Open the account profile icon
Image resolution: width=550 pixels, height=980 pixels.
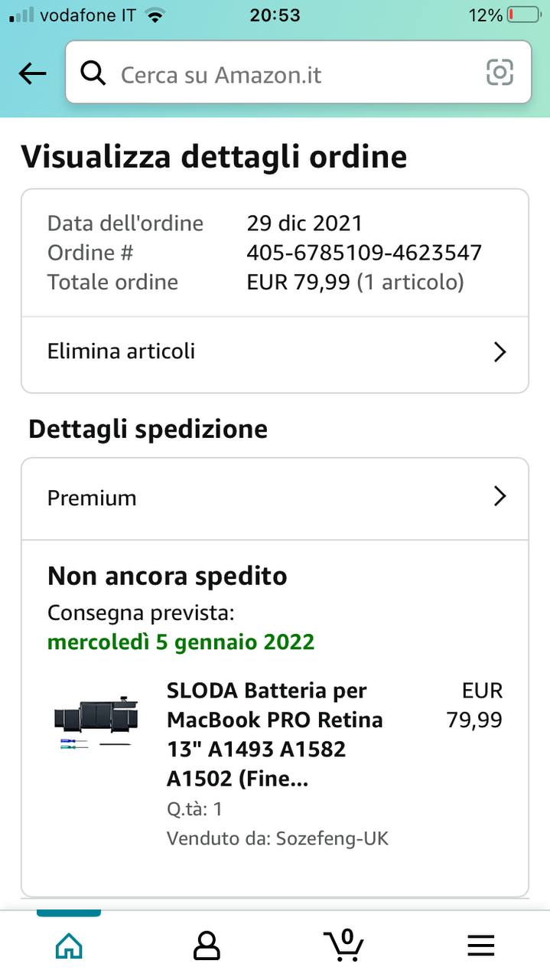(207, 946)
